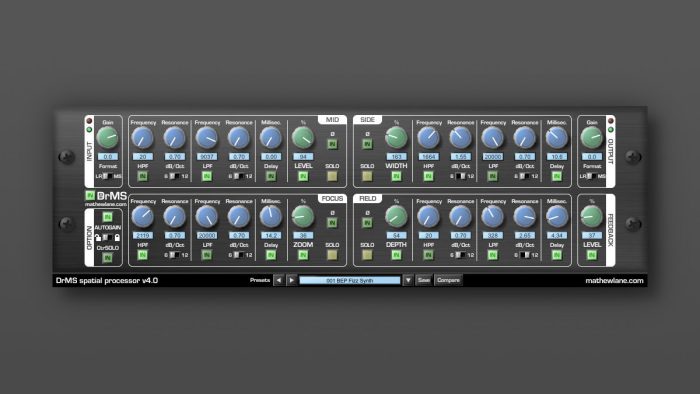Click the 001 BEP Fizz Synth preset name
This screenshot has width=700, height=394.
pyautogui.click(x=350, y=280)
